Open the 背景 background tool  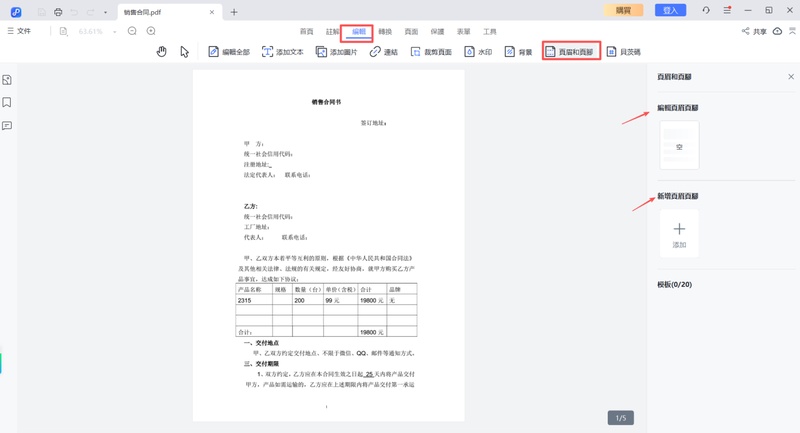click(x=518, y=51)
